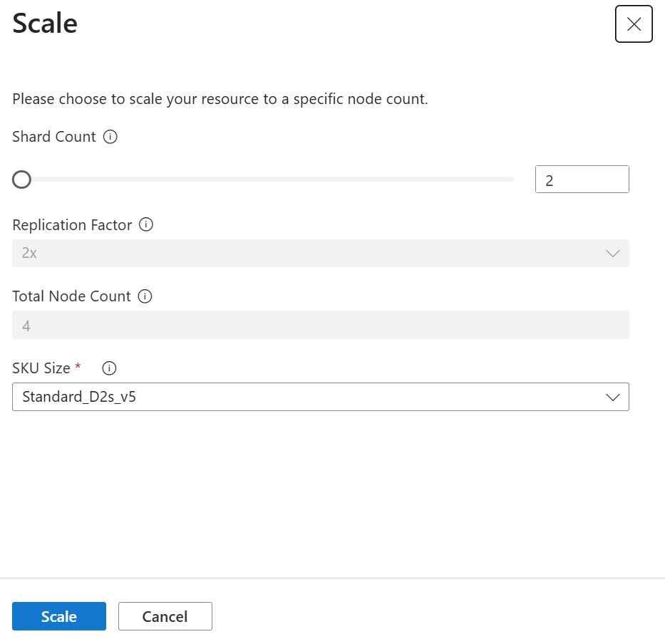Screen dimensions: 665x644
Task: Show SKU Size help information
Action: (x=108, y=368)
